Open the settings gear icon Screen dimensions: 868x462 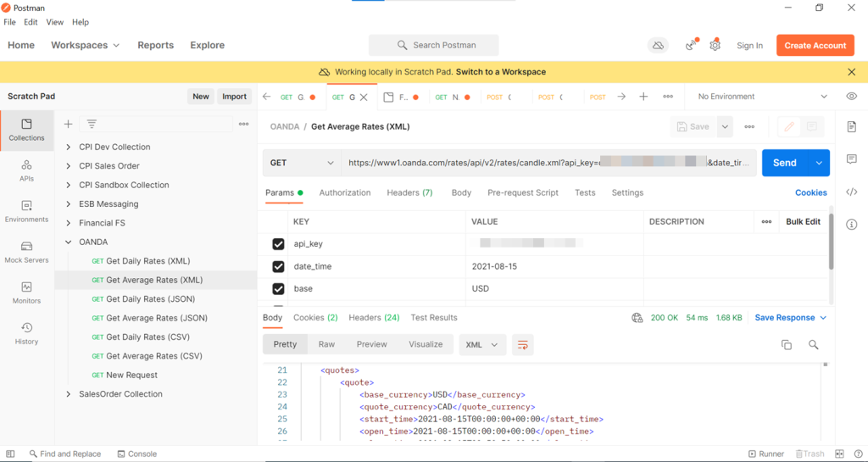coord(715,46)
